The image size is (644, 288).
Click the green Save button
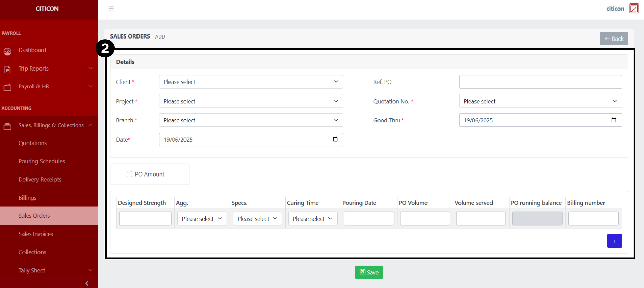pos(369,272)
